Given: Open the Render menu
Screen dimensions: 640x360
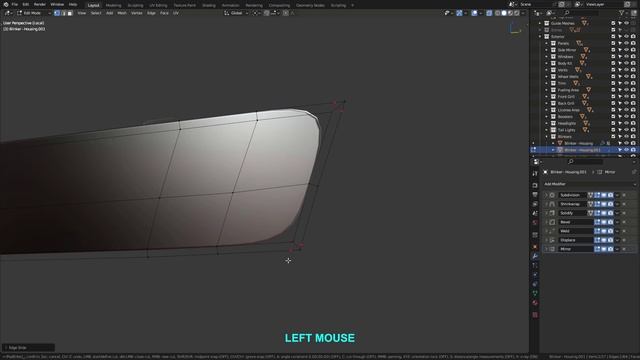Looking at the screenshot, I should point(40,4).
